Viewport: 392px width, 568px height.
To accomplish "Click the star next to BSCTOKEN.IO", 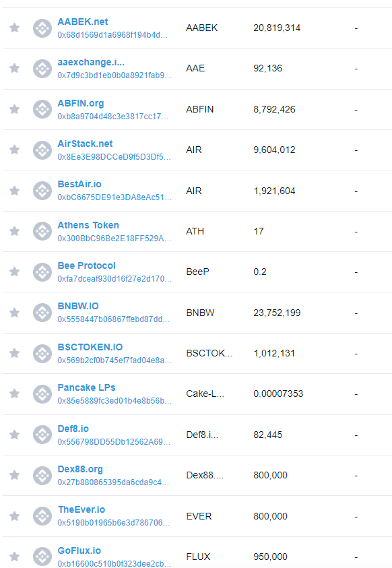I will (14, 353).
